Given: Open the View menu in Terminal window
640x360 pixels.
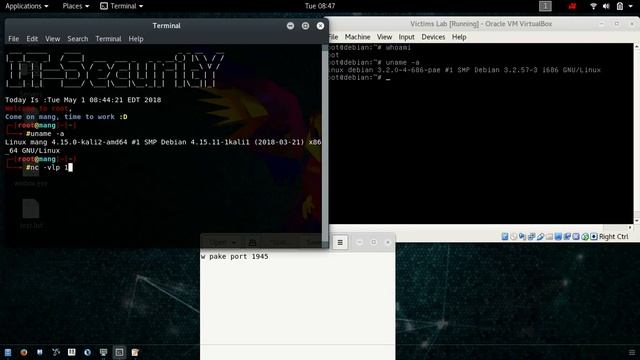Looking at the screenshot, I should (52, 39).
